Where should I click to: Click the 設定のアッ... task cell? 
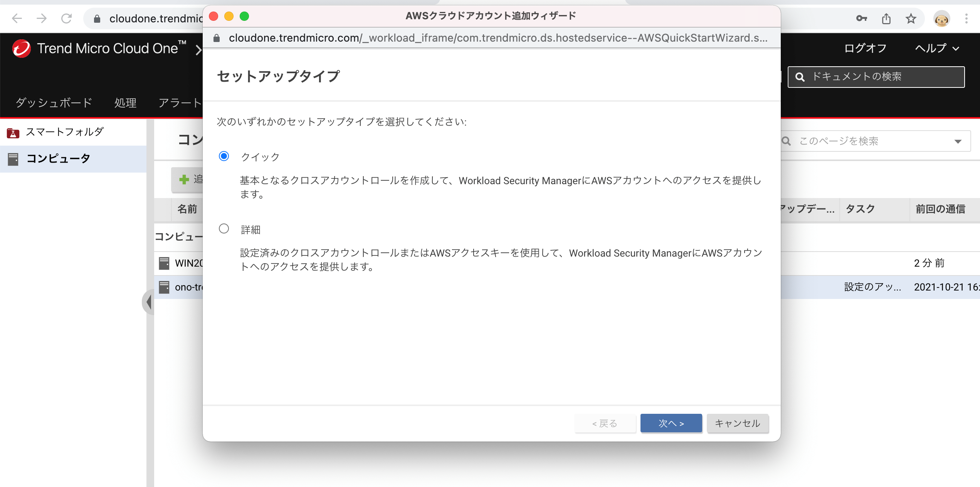872,287
